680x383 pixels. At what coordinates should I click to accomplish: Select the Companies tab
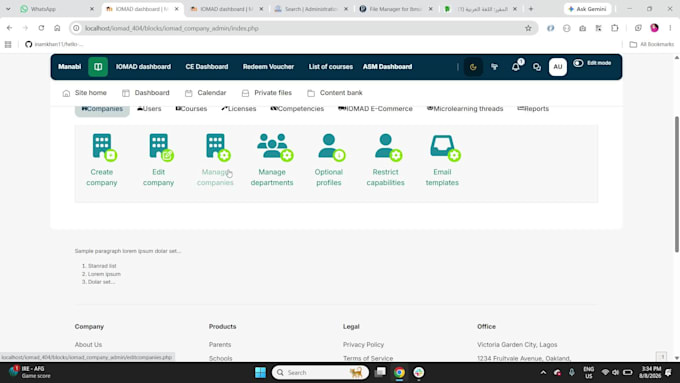point(102,109)
